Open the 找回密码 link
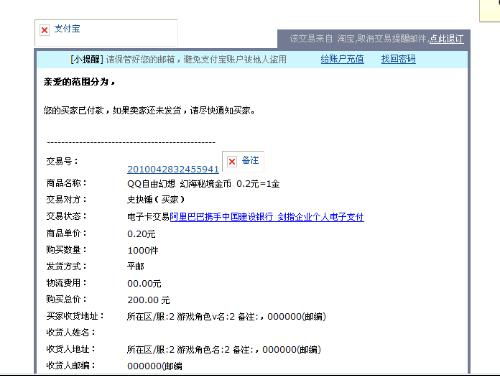The width and height of the screenshot is (500, 376). click(398, 59)
